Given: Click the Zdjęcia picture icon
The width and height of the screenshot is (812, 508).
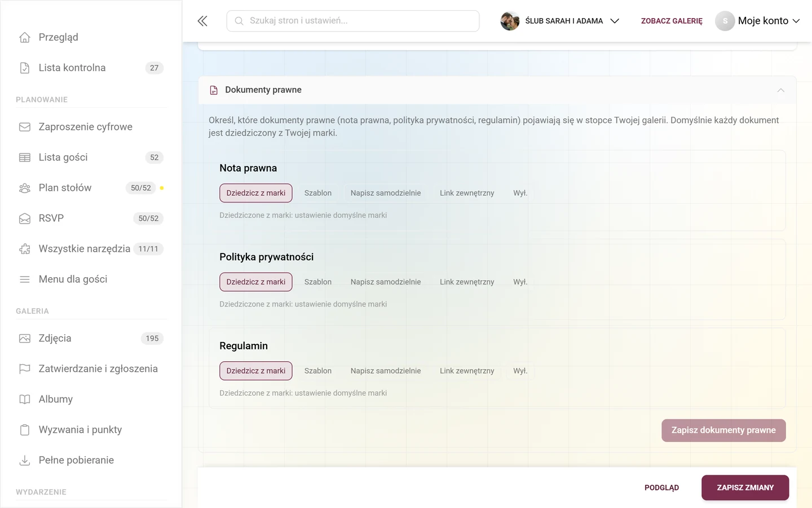Looking at the screenshot, I should 25,339.
